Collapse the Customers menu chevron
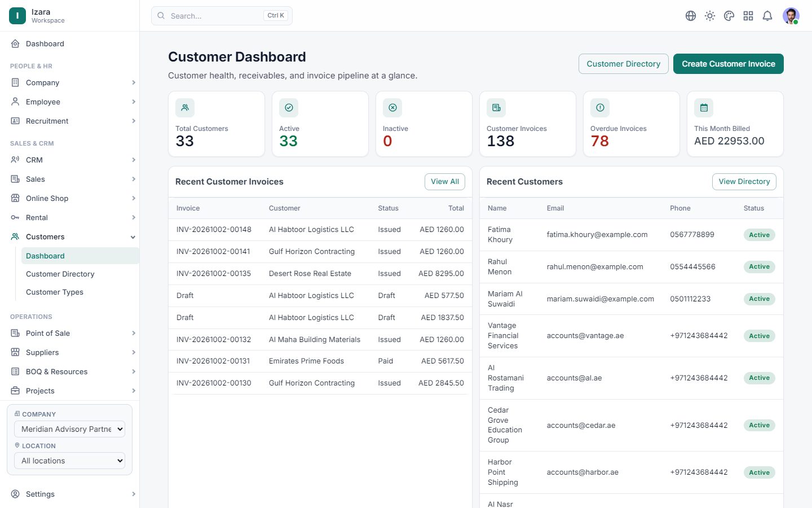This screenshot has height=508, width=812. (x=133, y=237)
